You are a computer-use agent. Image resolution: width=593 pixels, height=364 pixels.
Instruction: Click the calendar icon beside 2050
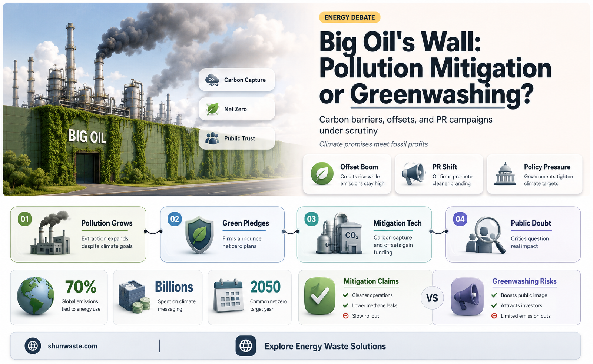tap(229, 295)
